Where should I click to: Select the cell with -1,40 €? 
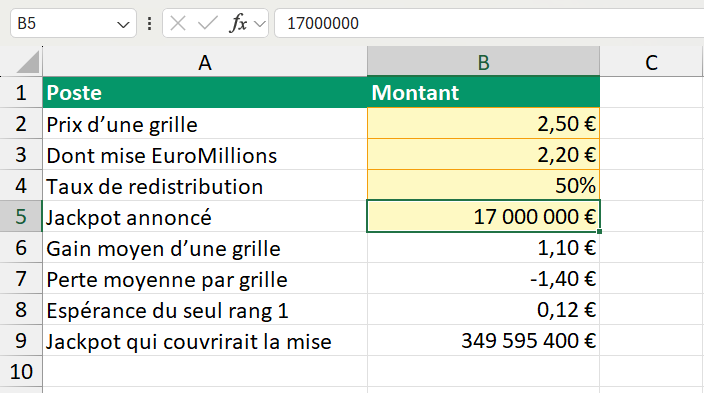tap(484, 278)
